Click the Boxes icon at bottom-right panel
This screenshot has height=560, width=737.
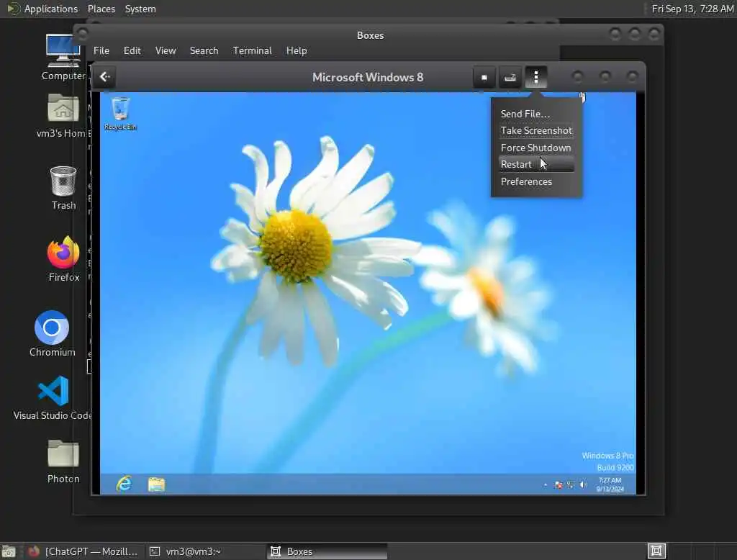point(656,551)
